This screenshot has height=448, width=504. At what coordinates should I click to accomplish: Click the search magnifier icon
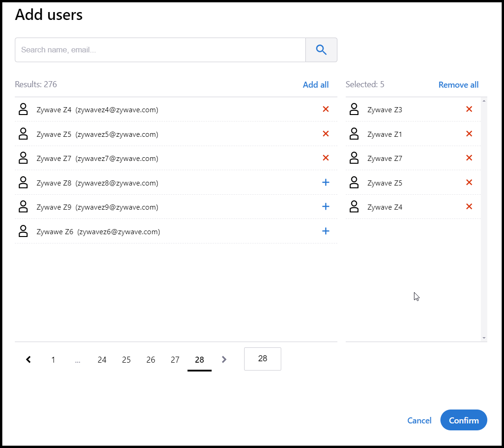[321, 50]
